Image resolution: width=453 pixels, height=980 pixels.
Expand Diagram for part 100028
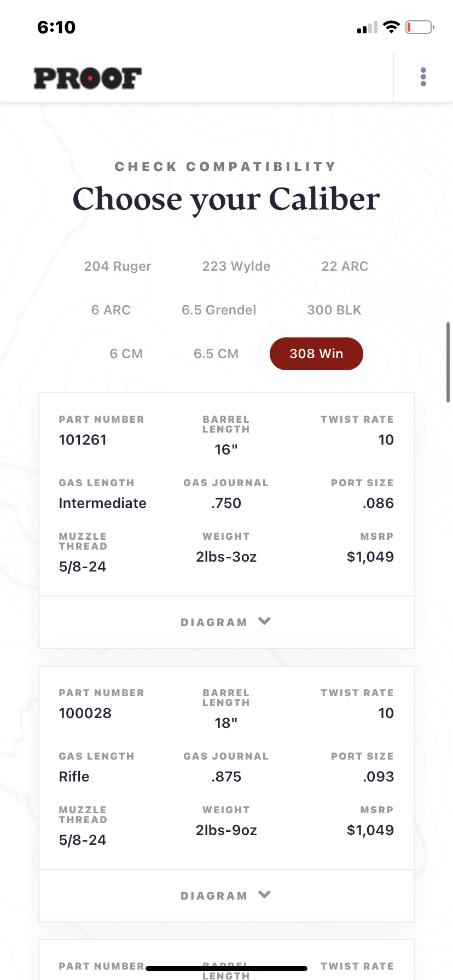pyautogui.click(x=214, y=896)
